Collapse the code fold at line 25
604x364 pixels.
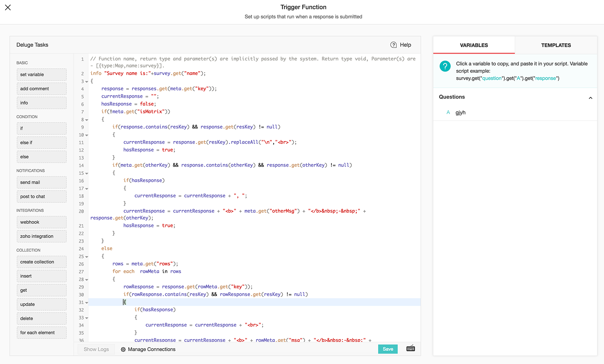pyautogui.click(x=87, y=257)
